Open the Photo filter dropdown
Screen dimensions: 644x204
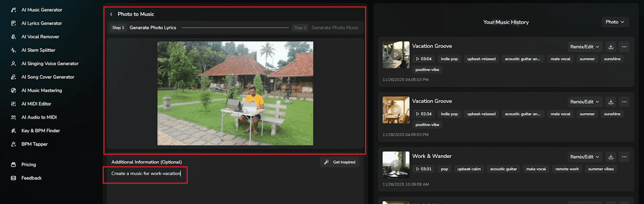pos(615,22)
